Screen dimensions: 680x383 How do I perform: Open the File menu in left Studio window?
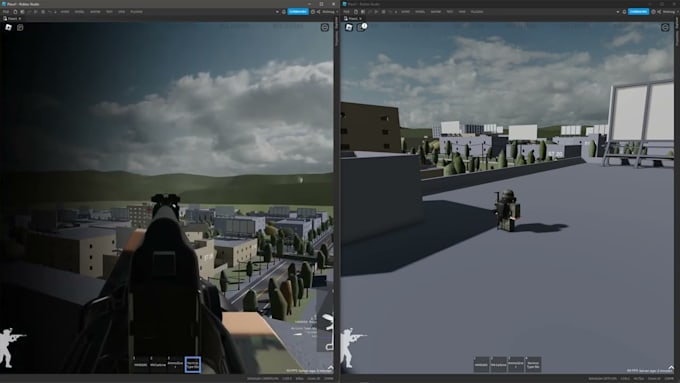tap(6, 12)
